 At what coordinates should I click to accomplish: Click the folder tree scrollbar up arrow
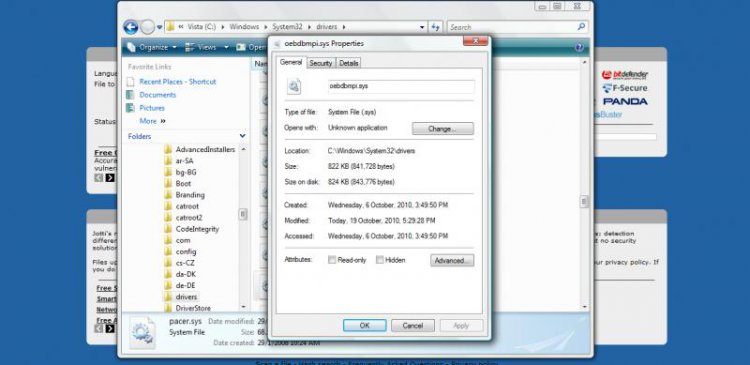click(x=243, y=149)
